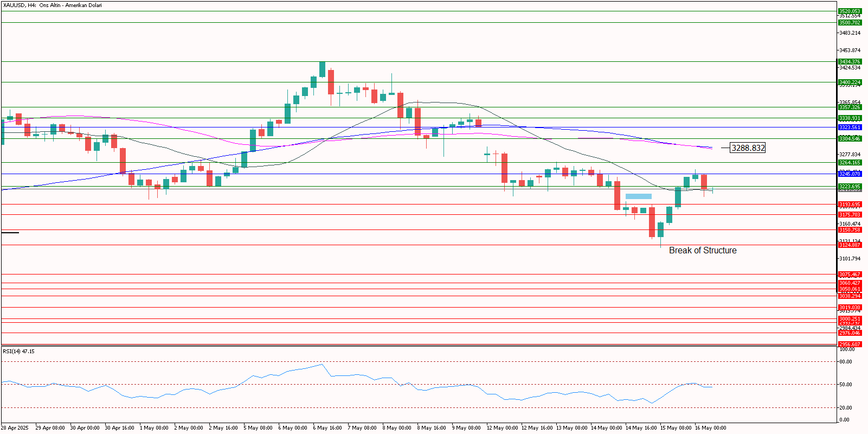Viewport: 868px width, 434px height.
Task: Click the 'Break of Structure' annotation text
Action: [x=703, y=250]
